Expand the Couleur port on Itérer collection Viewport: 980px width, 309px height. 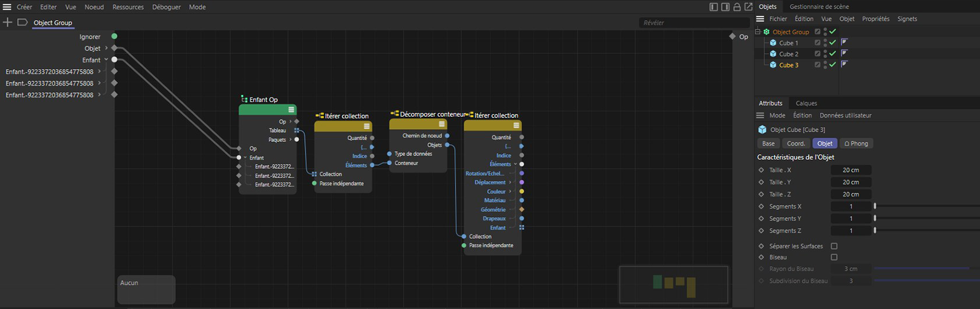coord(510,192)
